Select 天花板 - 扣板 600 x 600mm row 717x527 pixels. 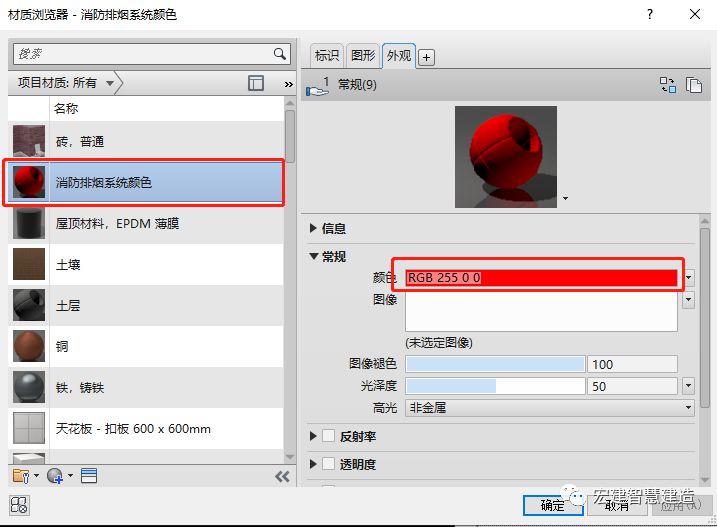pos(146,428)
